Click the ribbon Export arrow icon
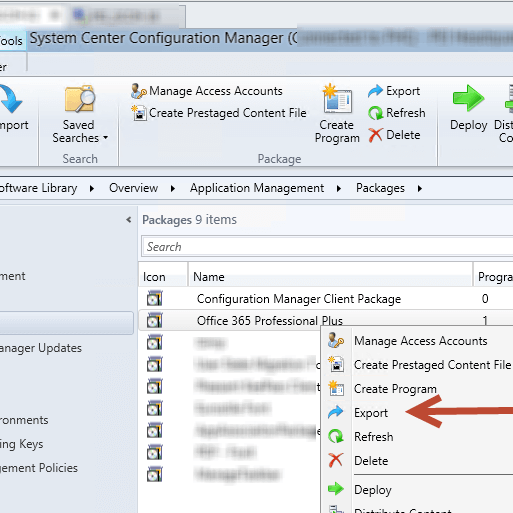The height and width of the screenshot is (513, 513). point(375,91)
